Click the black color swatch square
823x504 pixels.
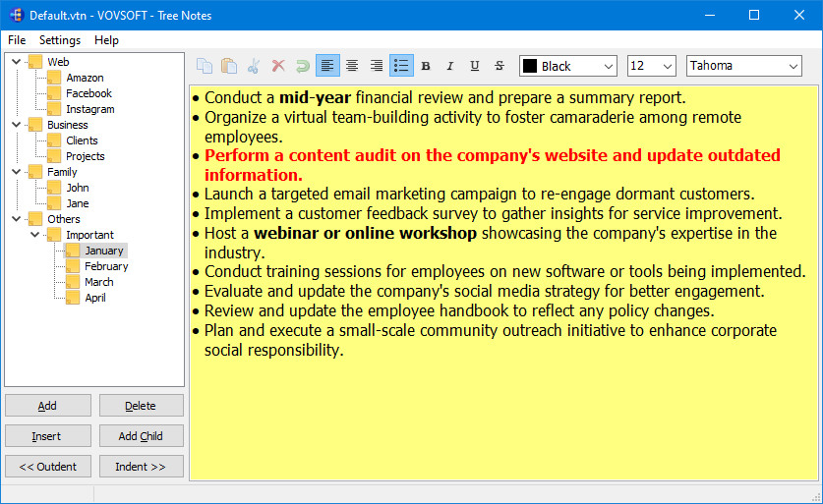pos(530,66)
